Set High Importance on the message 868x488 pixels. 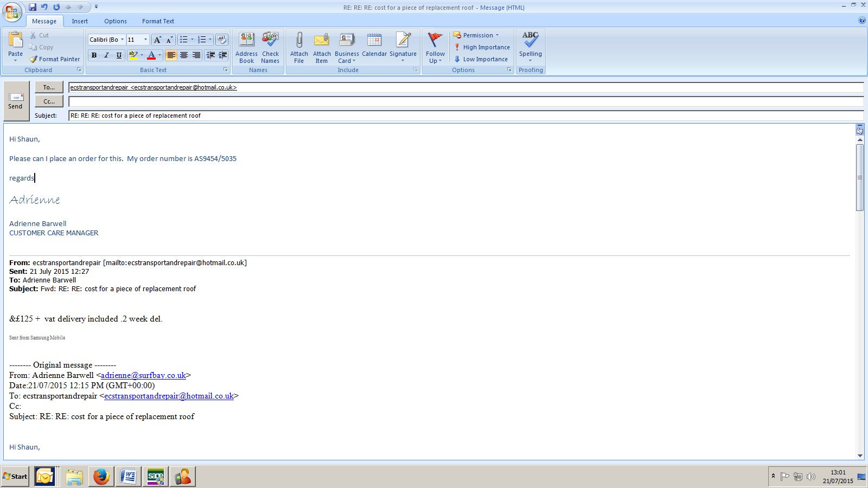pyautogui.click(x=482, y=47)
